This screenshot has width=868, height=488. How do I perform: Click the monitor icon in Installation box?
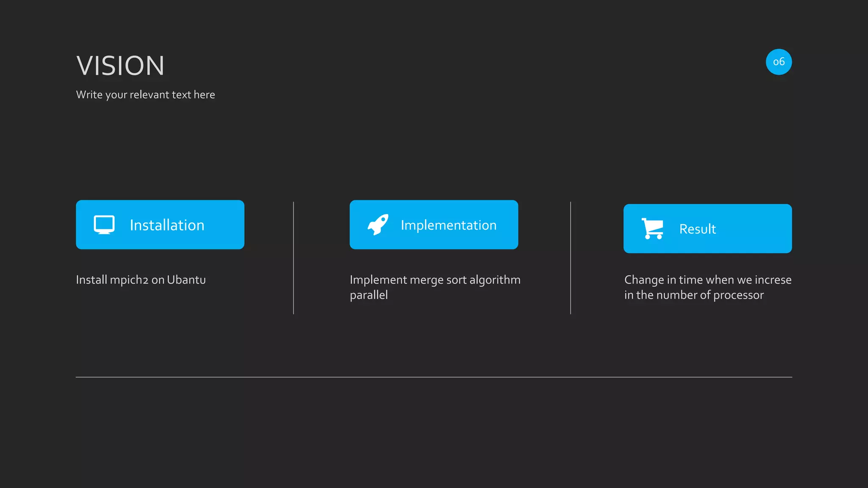click(104, 225)
